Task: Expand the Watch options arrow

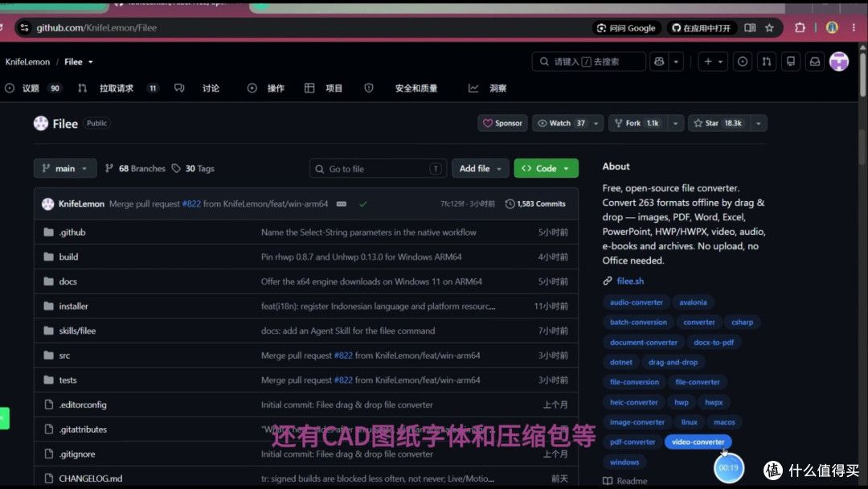Action: point(596,123)
